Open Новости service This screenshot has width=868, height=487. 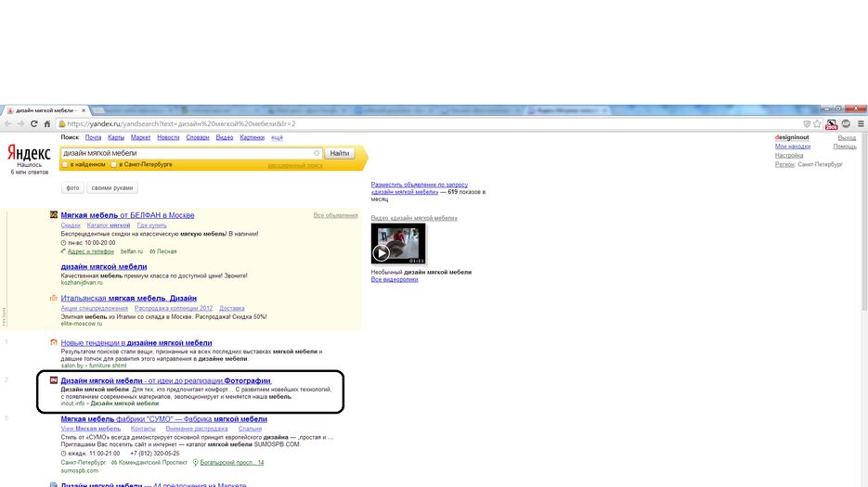(168, 137)
